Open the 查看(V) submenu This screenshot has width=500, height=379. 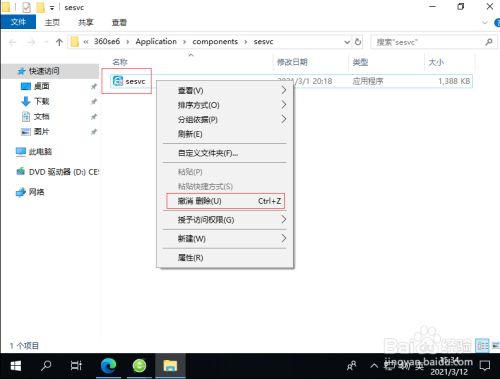point(225,90)
